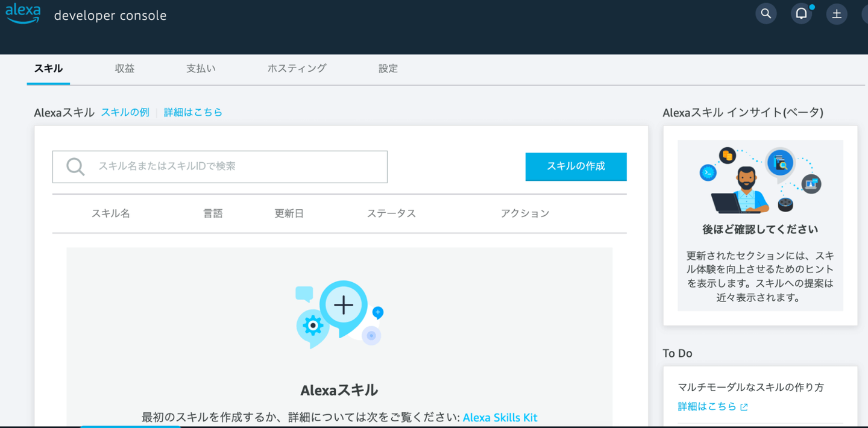Open the 設定 tab
Screen dimensions: 868x428
[x=388, y=69]
